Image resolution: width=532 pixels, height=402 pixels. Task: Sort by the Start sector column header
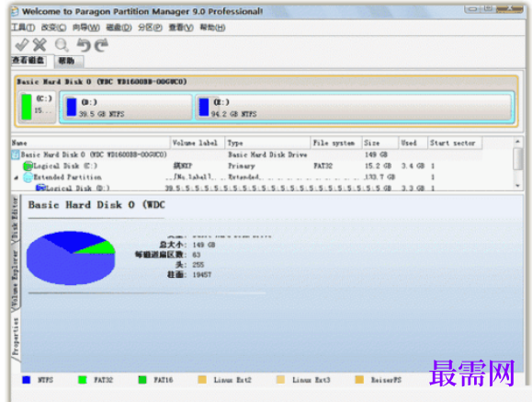coord(455,144)
